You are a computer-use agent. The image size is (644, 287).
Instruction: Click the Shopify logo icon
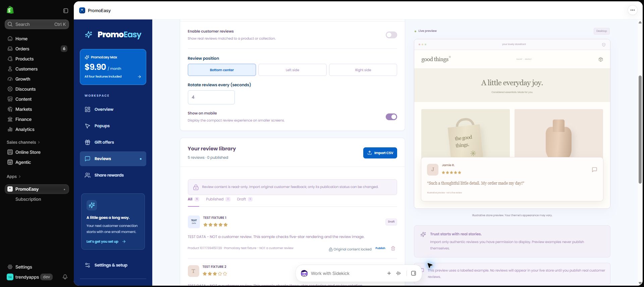(10, 10)
